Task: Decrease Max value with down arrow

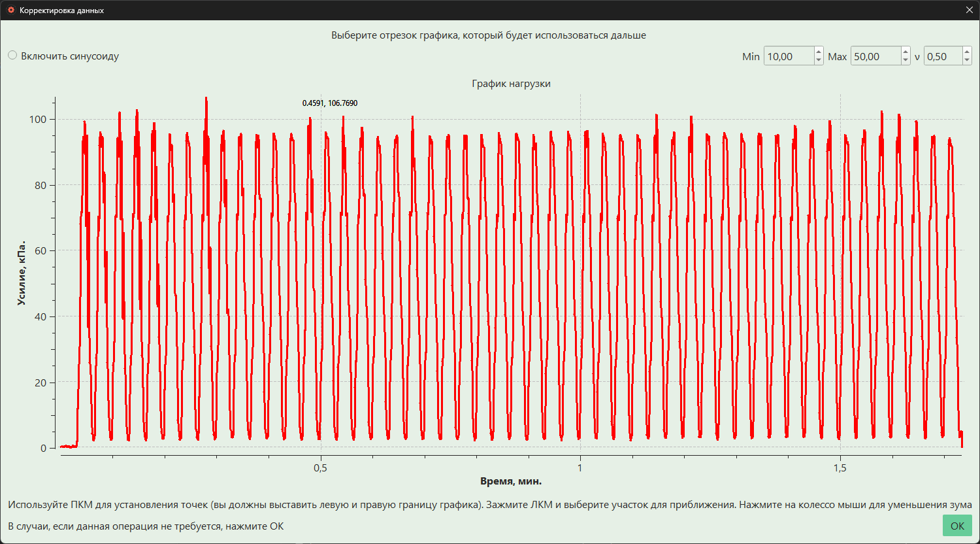Action: tap(906, 61)
